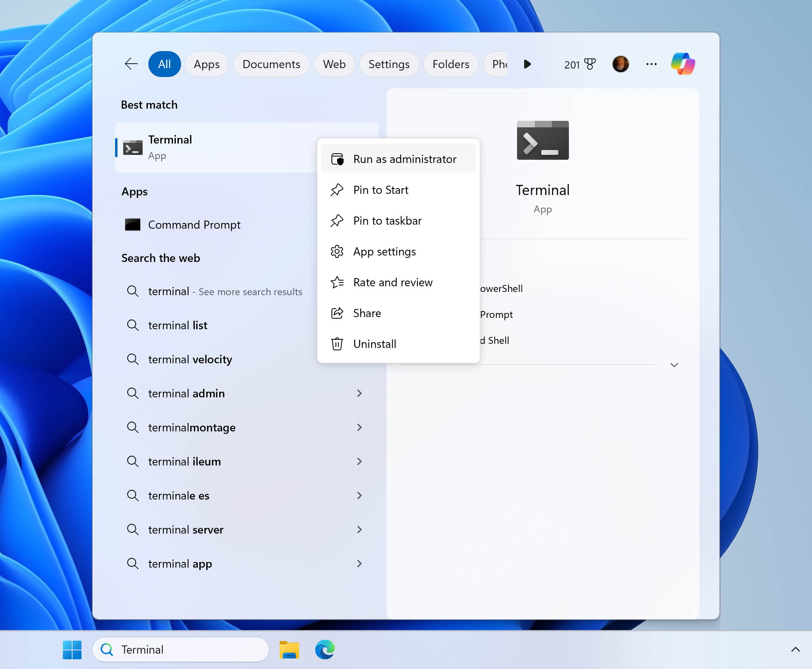Screen dimensions: 812x669
Task: Click the Settings filter tab
Action: coord(389,64)
